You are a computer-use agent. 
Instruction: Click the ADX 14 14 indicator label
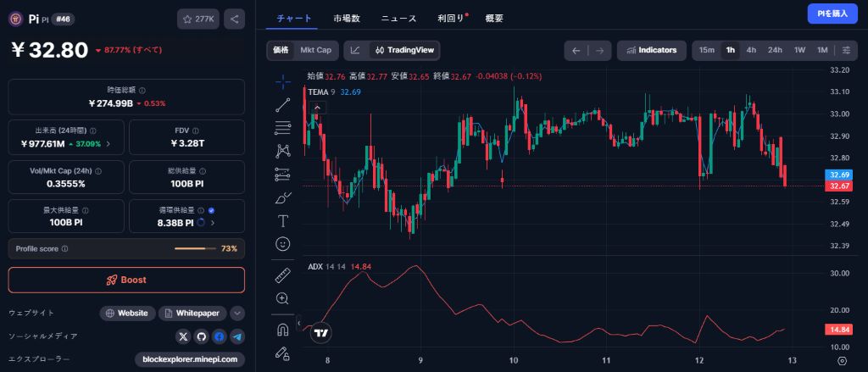(326, 267)
